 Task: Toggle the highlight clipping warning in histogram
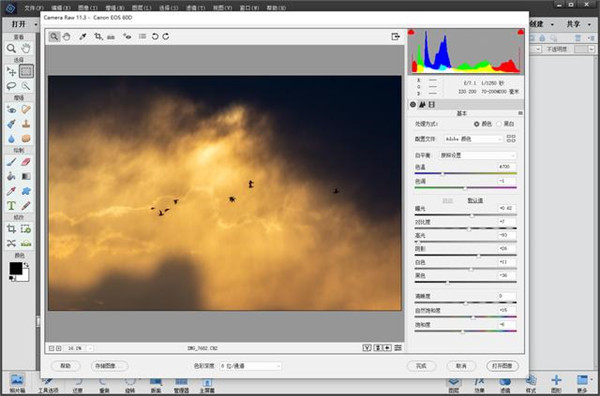(x=520, y=32)
